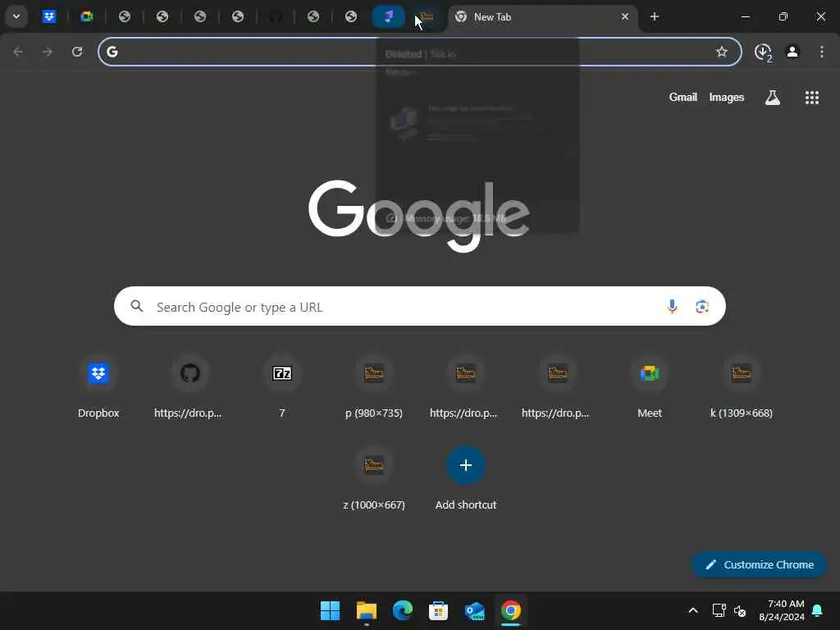Open the Chrome three-dot menu
The image size is (840, 630).
tap(822, 52)
